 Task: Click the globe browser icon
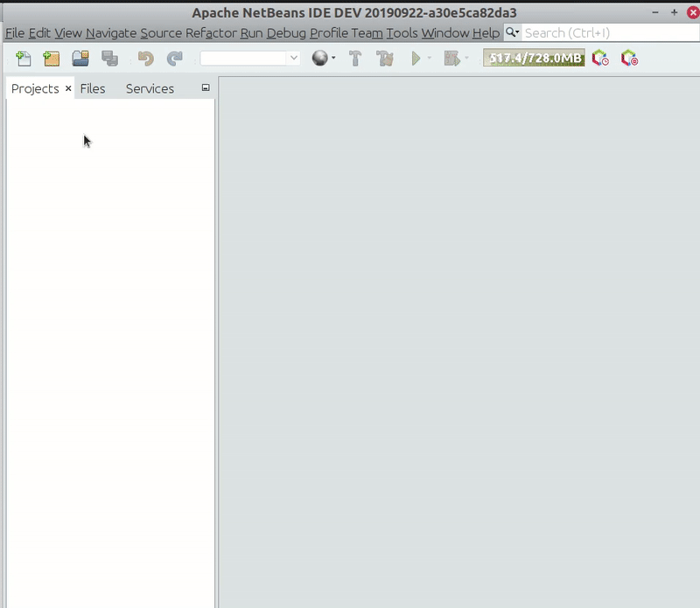coord(319,58)
